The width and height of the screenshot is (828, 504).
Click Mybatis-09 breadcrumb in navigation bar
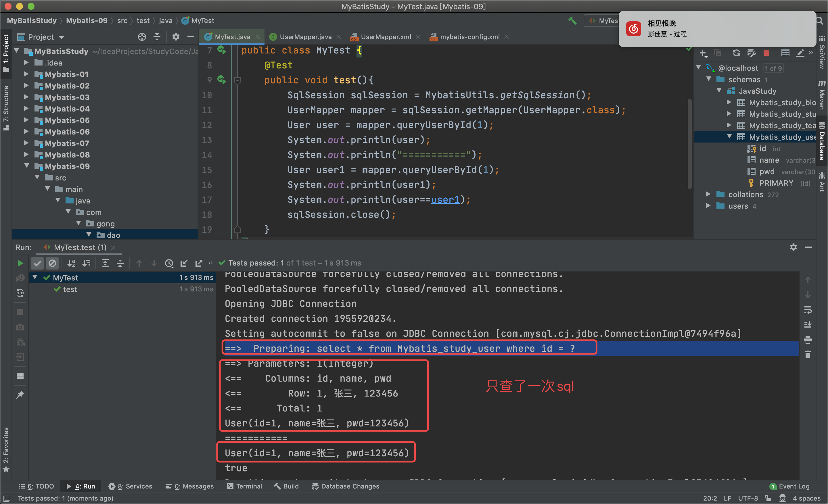[87, 20]
